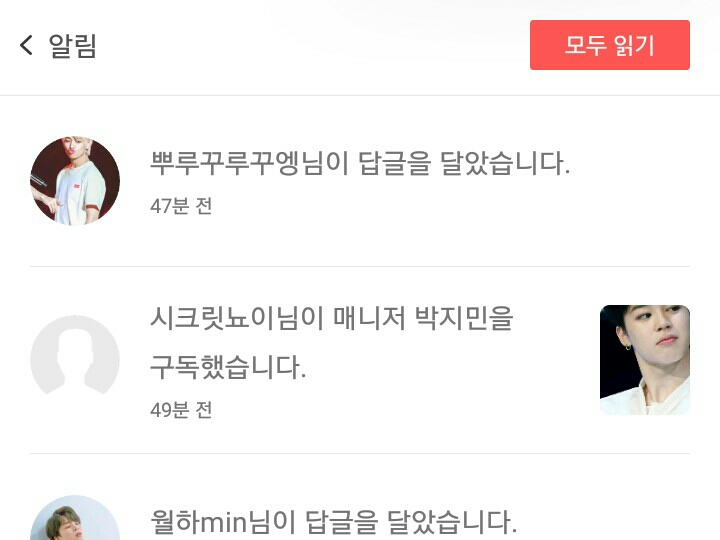Tap the back arrow beside 알림
The height and width of the screenshot is (540, 720).
pos(26,45)
